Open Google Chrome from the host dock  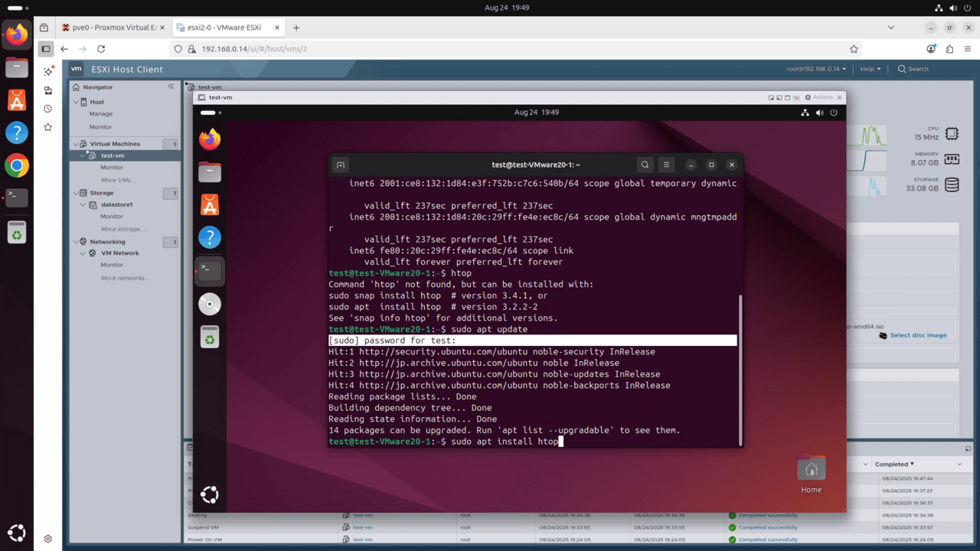point(17,165)
